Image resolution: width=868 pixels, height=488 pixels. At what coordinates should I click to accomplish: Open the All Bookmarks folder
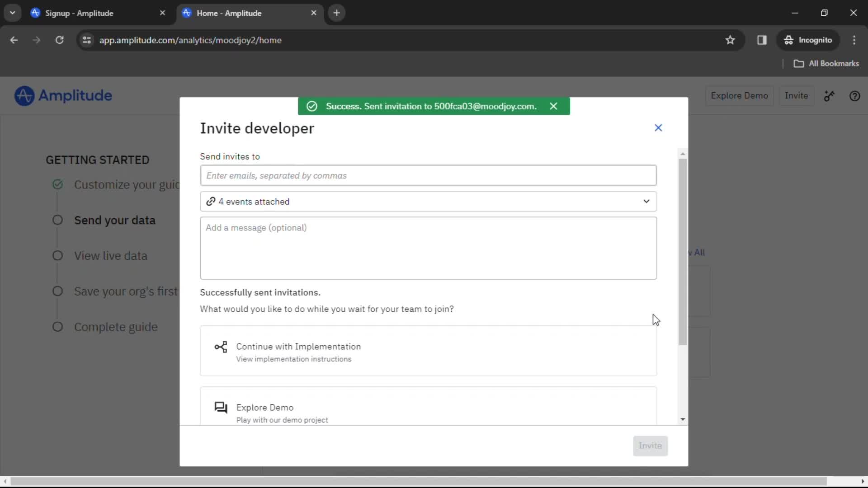[826, 64]
